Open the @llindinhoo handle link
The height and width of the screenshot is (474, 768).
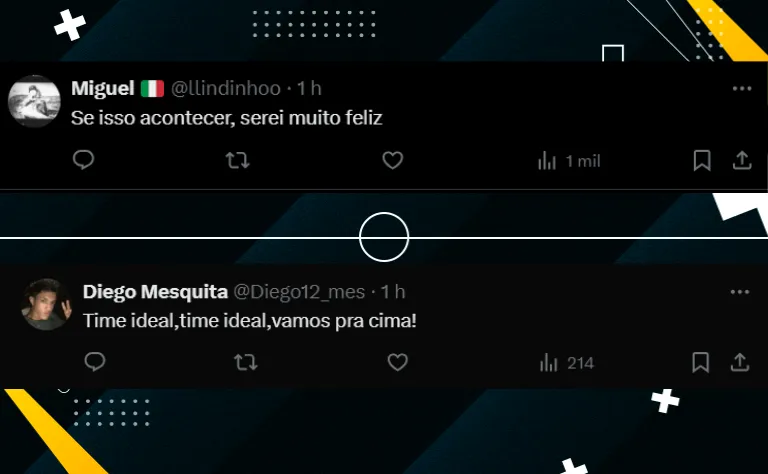(225, 89)
